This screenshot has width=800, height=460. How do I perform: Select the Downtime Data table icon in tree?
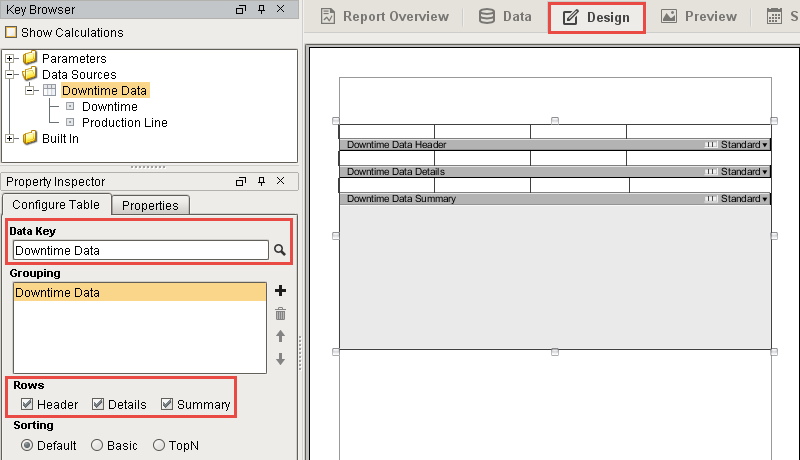point(49,90)
